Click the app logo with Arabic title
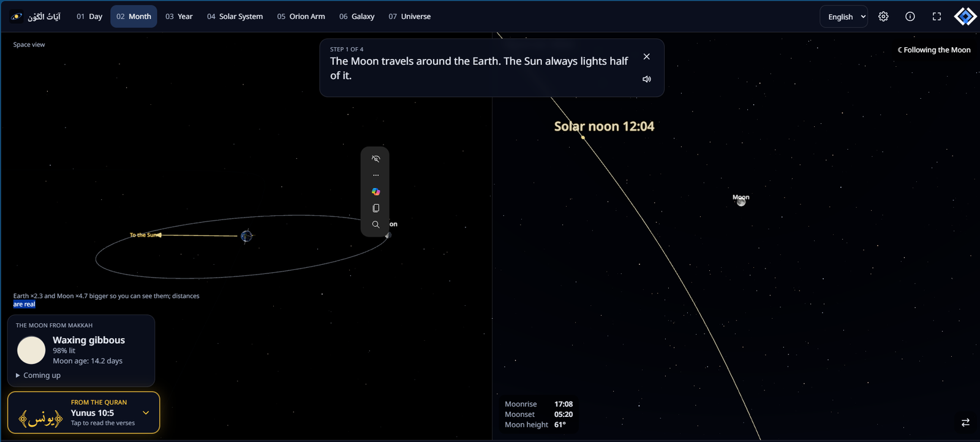The image size is (980, 442). pyautogui.click(x=36, y=17)
